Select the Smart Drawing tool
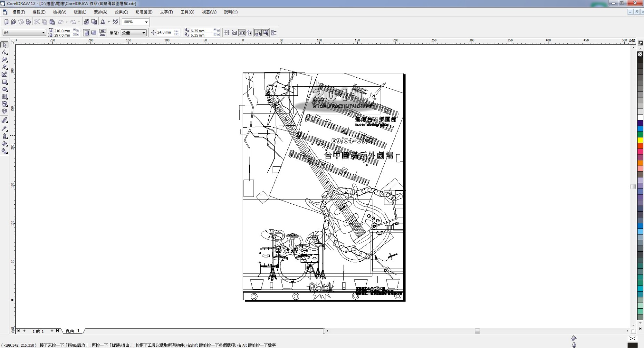644x348 pixels. pyautogui.click(x=5, y=74)
